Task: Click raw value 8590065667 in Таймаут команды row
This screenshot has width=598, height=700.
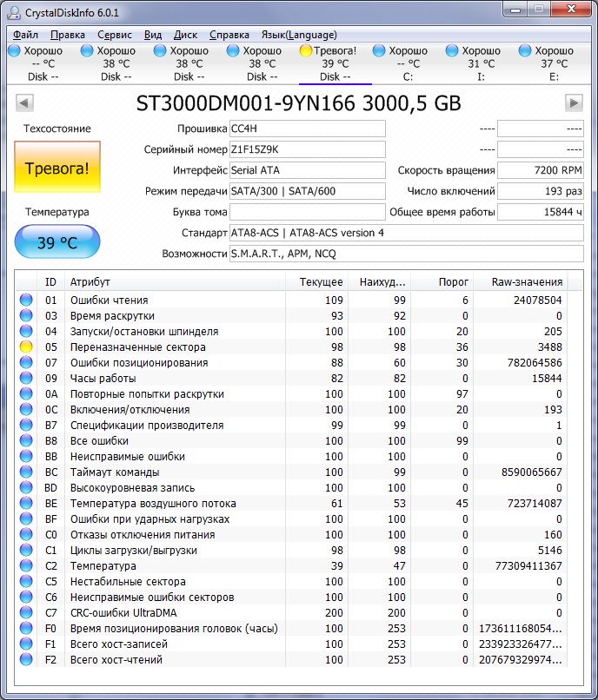Action: [531, 472]
